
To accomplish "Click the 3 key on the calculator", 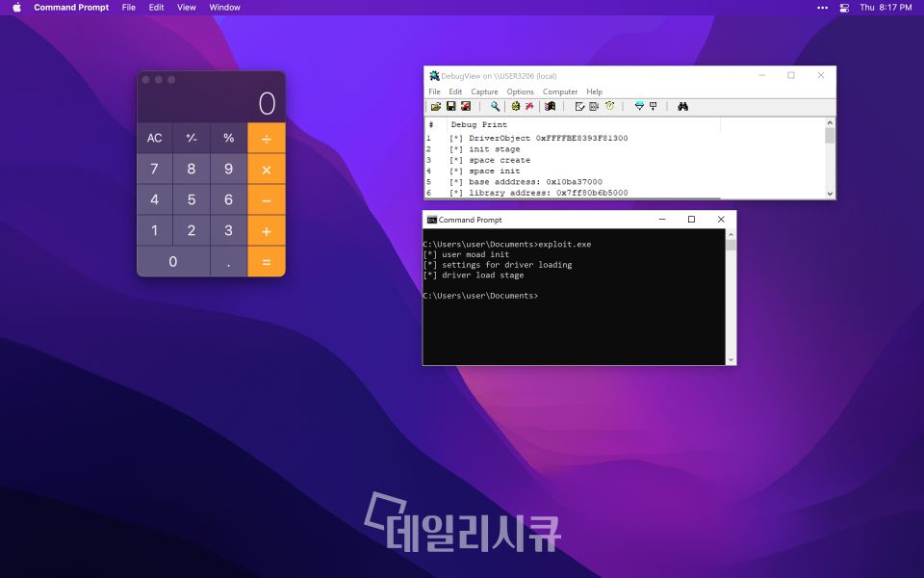I will (229, 230).
